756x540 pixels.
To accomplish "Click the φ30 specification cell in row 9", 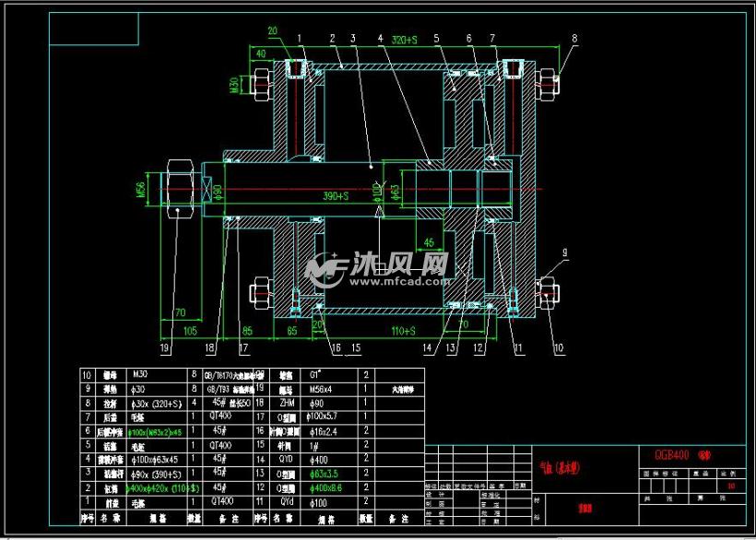I will 137,389.
